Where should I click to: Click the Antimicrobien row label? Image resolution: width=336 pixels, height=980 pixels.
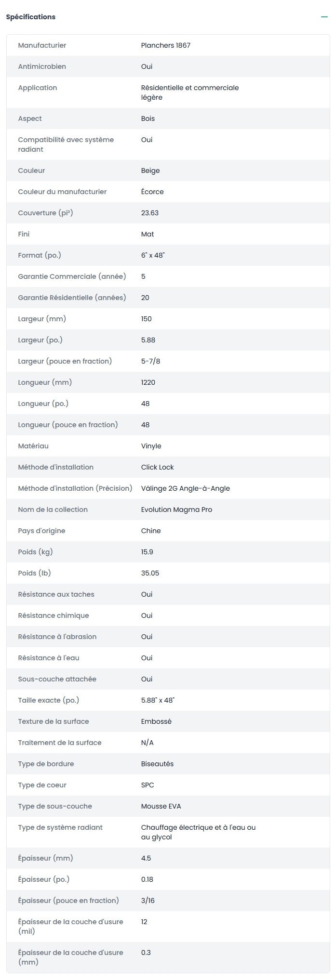[x=42, y=66]
